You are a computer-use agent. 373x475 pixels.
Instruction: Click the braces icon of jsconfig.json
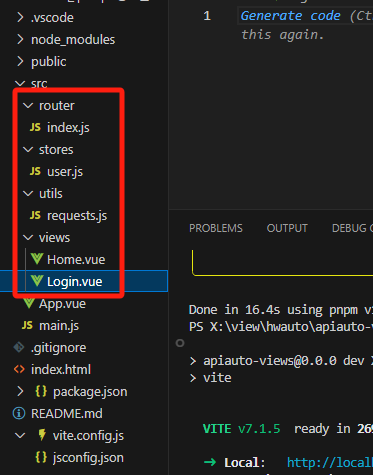coord(41,457)
